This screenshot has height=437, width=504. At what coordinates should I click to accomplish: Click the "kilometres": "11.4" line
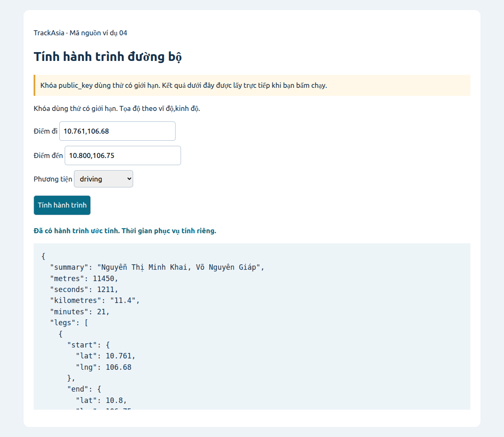click(x=95, y=300)
